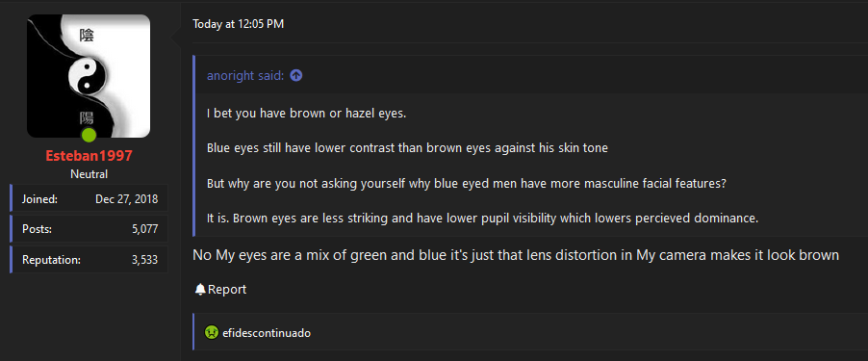The height and width of the screenshot is (361, 868).
Task: Click the quoted line about perceived dominance
Action: 482,219
